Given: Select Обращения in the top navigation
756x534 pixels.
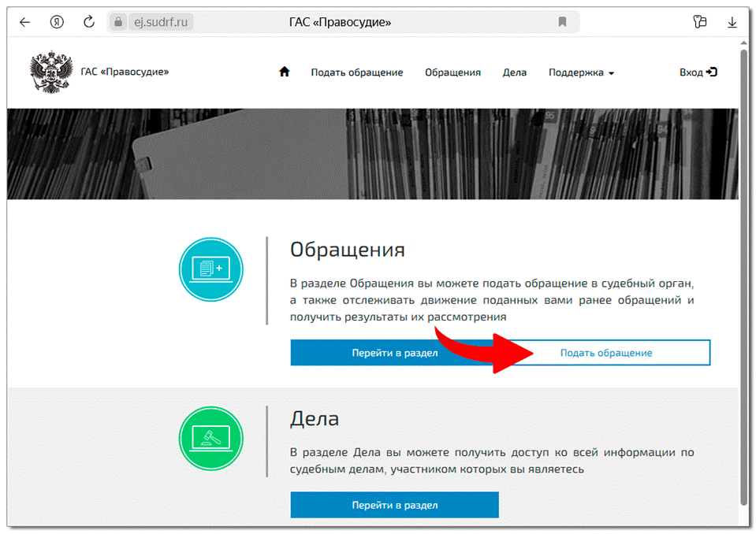Looking at the screenshot, I should click(x=452, y=72).
